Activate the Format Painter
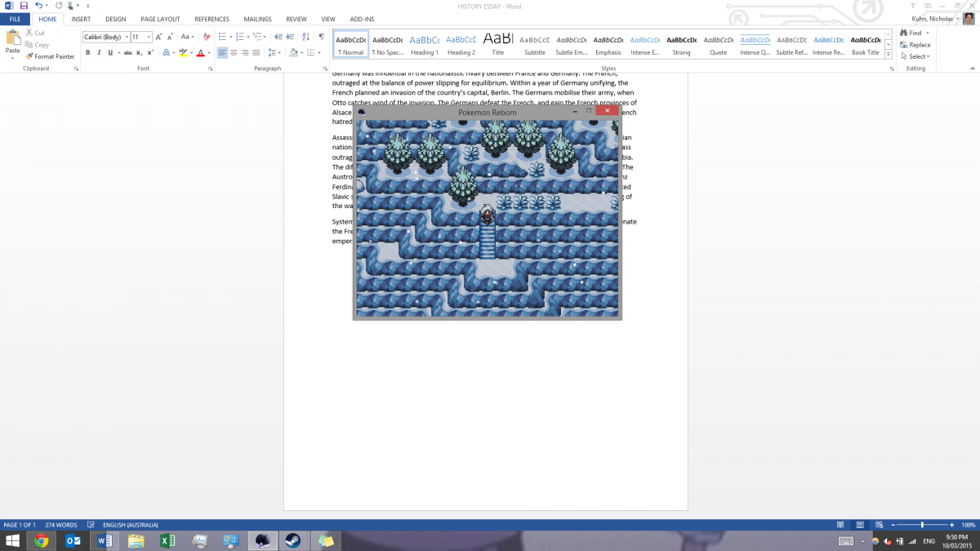The image size is (980, 551). pos(50,56)
